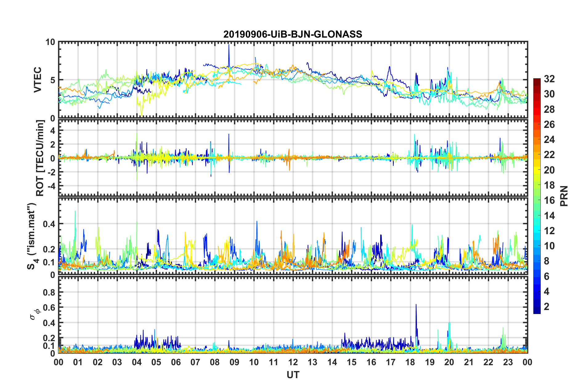
Task: Click UT axis hour tick 08
Action: [x=215, y=362]
